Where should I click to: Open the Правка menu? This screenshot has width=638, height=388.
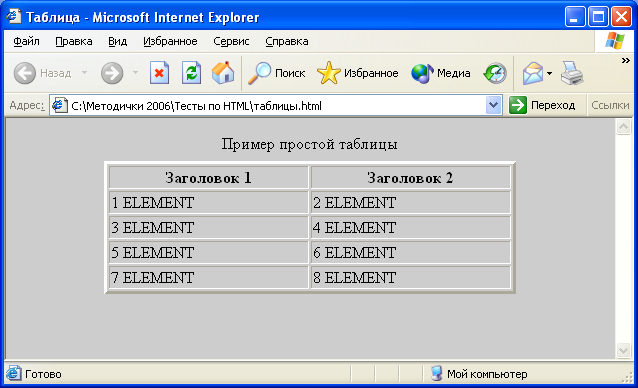pos(74,41)
